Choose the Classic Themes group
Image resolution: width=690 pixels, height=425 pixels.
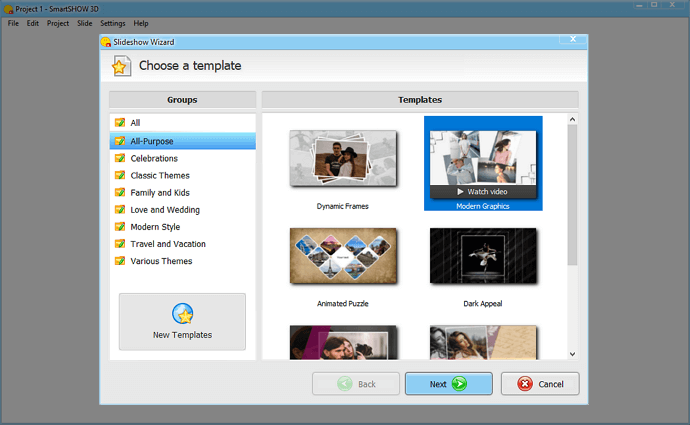coord(182,176)
